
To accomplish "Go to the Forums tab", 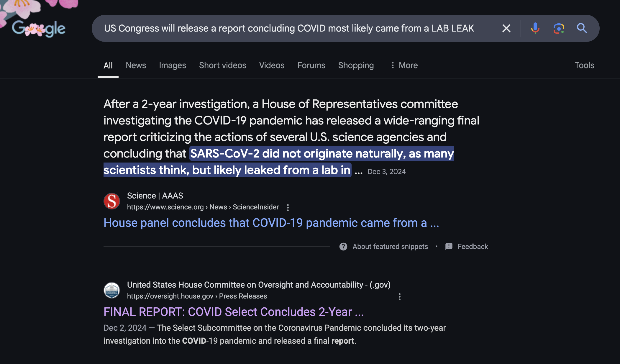I will click(311, 65).
